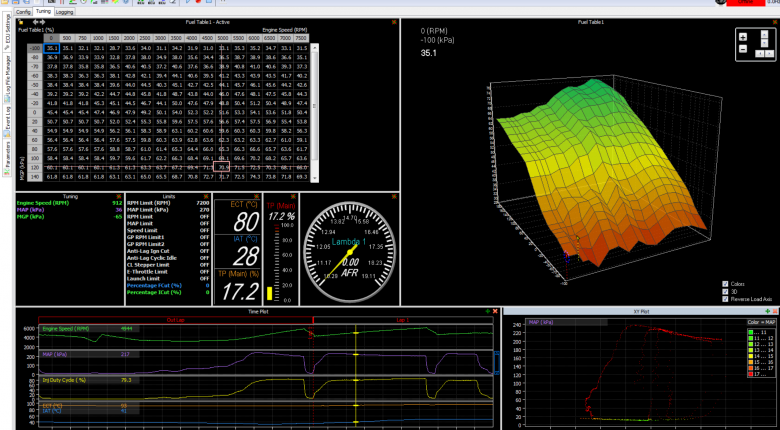
Task: Click the Color = MAP legend title
Action: click(x=763, y=322)
